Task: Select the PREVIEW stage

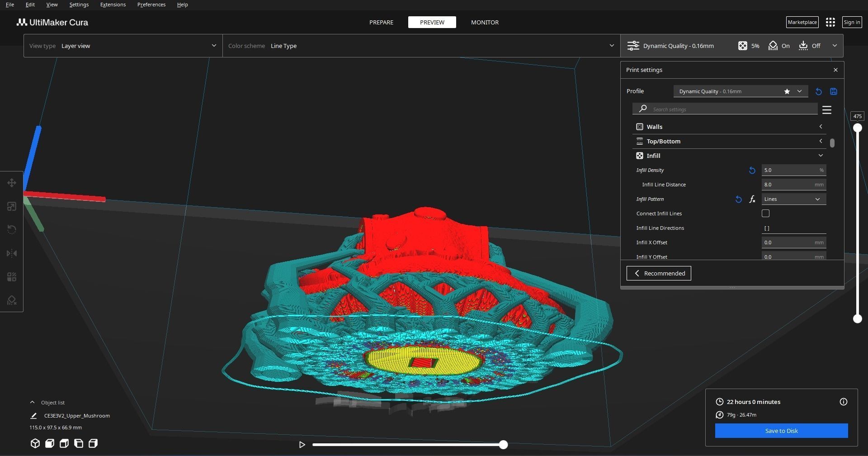Action: [x=432, y=22]
